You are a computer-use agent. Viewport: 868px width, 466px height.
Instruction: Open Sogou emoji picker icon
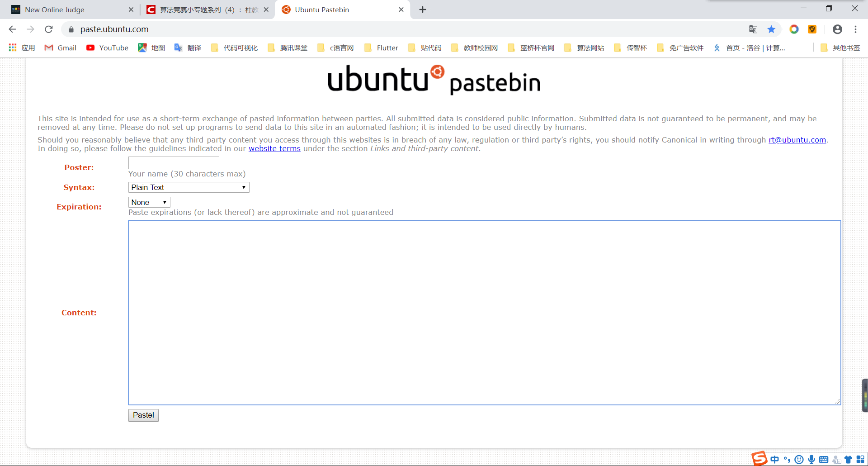pyautogui.click(x=799, y=459)
